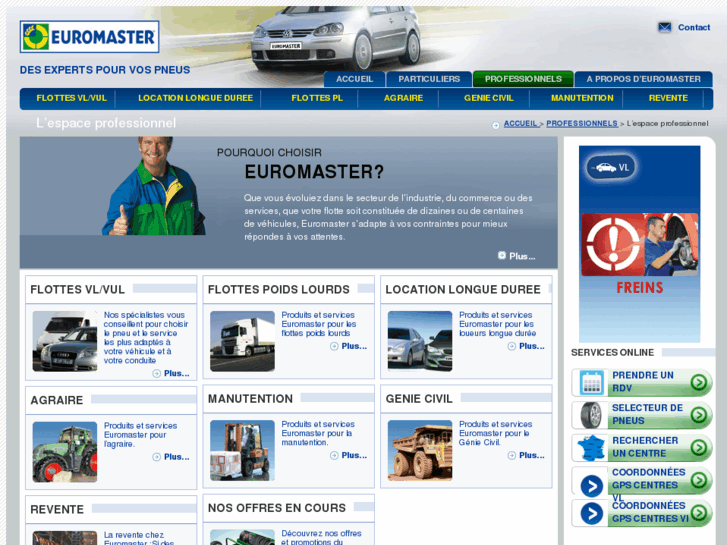
Task: Click the DES EXPERTS POUR VOS PNEUS slogan
Action: (105, 70)
